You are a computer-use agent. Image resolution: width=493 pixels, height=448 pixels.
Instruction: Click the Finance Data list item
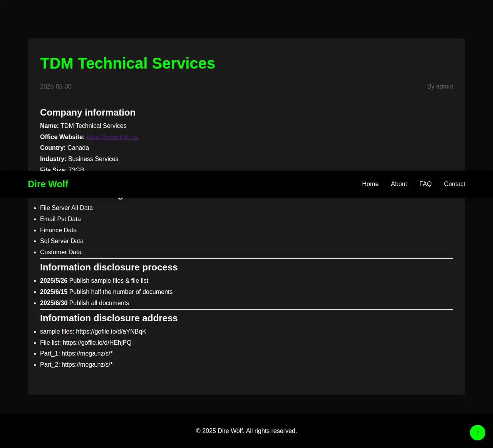pos(58,230)
